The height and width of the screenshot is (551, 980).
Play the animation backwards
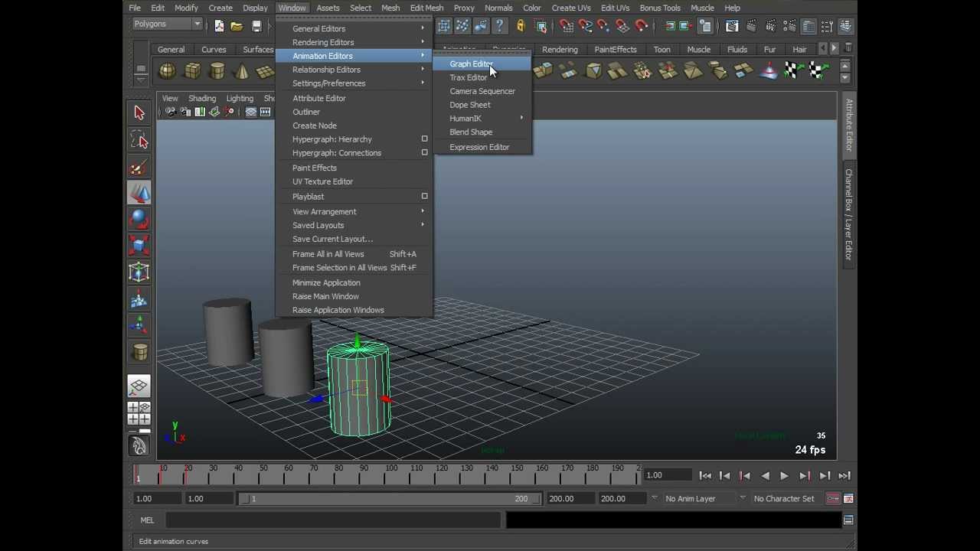coord(765,476)
